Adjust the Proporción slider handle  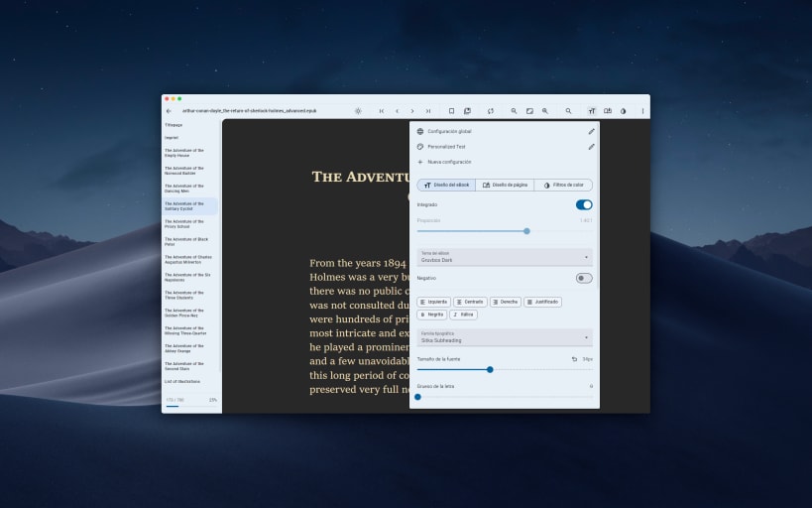click(x=526, y=231)
